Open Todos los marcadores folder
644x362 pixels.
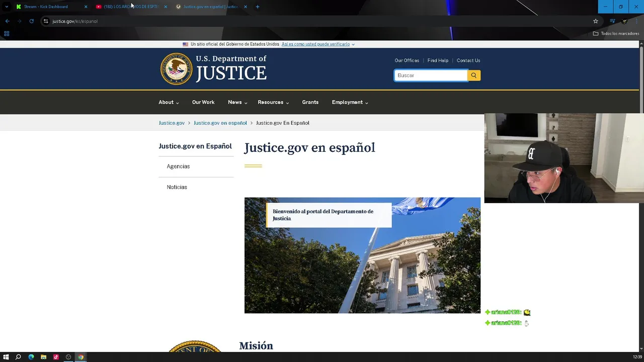coord(616,34)
